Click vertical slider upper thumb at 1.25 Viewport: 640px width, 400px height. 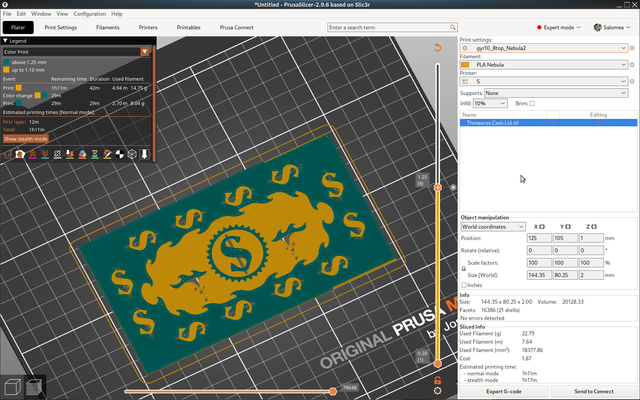point(438,187)
